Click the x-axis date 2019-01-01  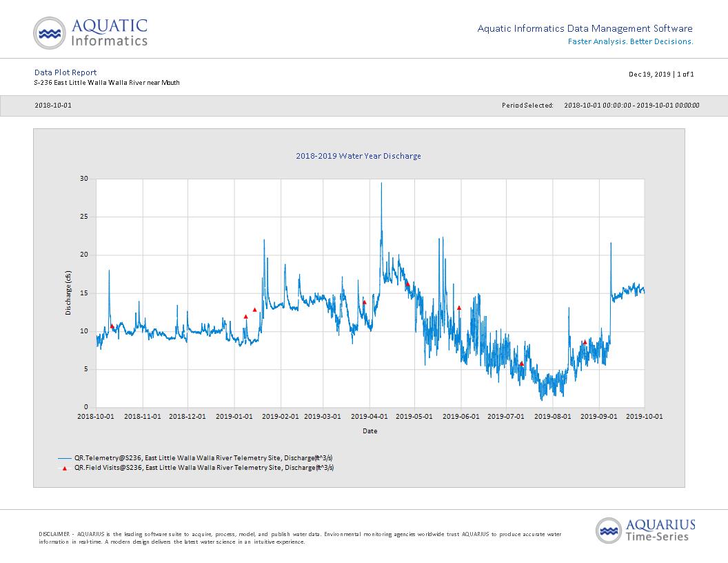pos(234,416)
